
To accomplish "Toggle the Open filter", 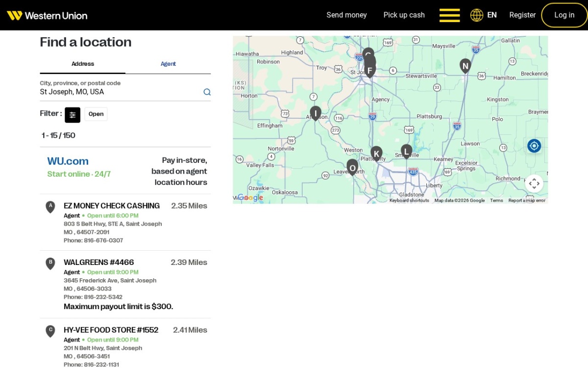I will 96,114.
